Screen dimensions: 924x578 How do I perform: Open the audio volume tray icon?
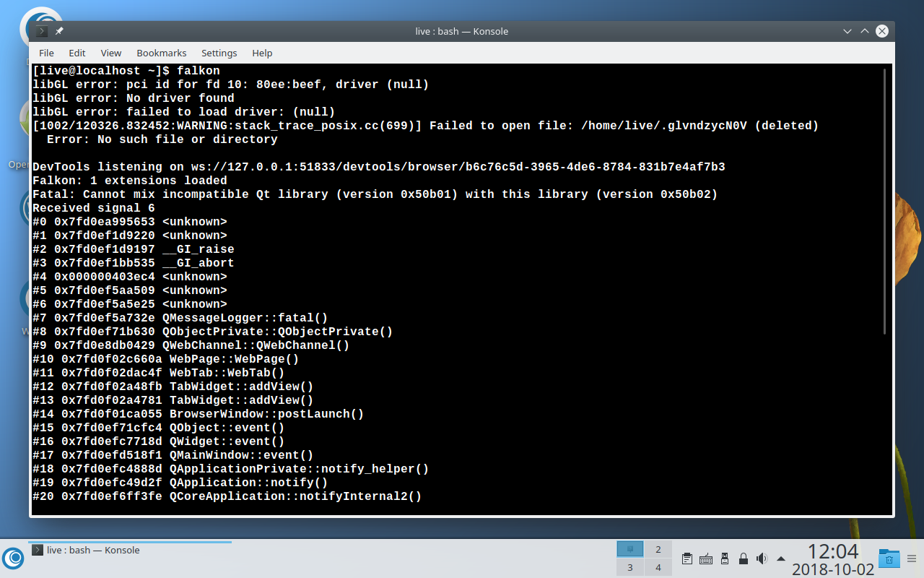pos(762,558)
